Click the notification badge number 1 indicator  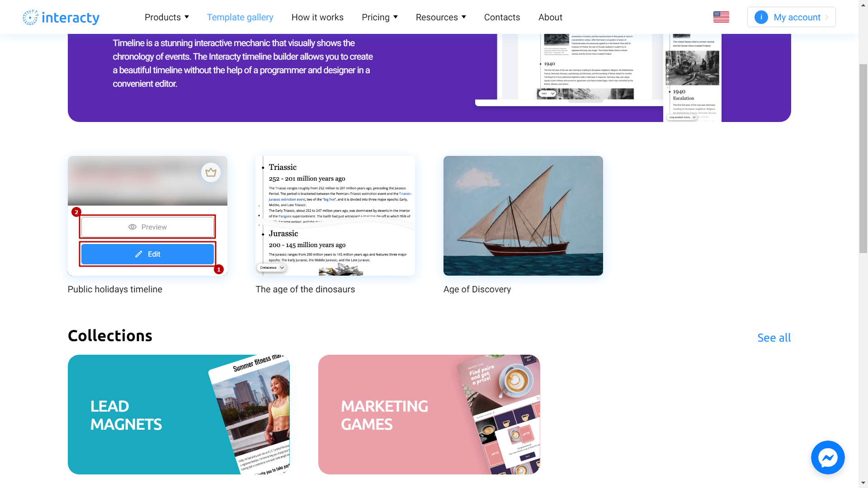pyautogui.click(x=219, y=269)
